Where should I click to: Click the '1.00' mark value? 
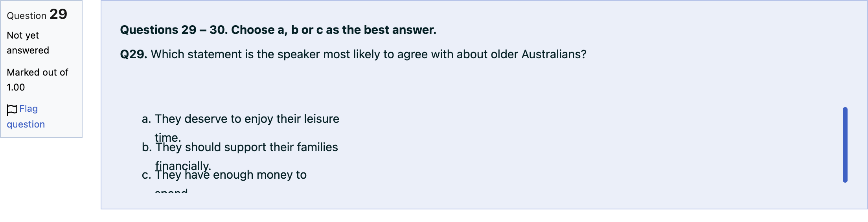(x=16, y=87)
